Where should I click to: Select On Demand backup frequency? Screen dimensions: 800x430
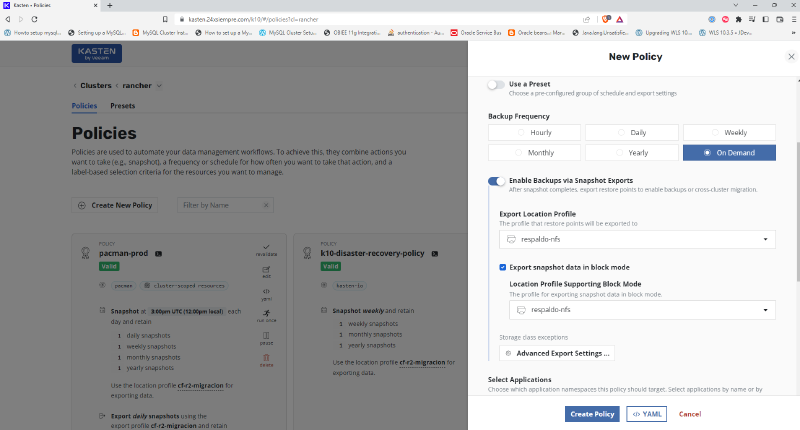729,153
